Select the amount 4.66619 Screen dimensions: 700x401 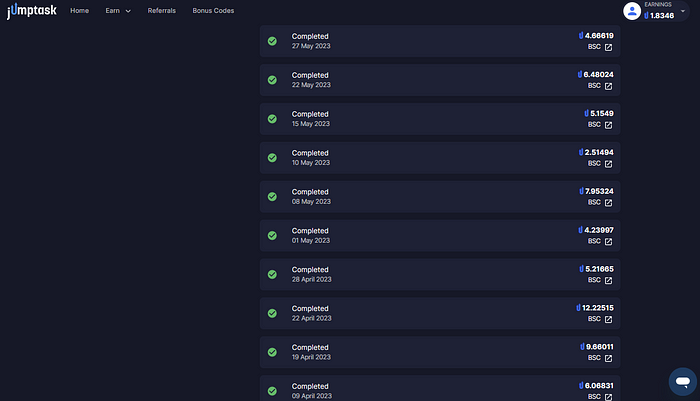point(599,36)
